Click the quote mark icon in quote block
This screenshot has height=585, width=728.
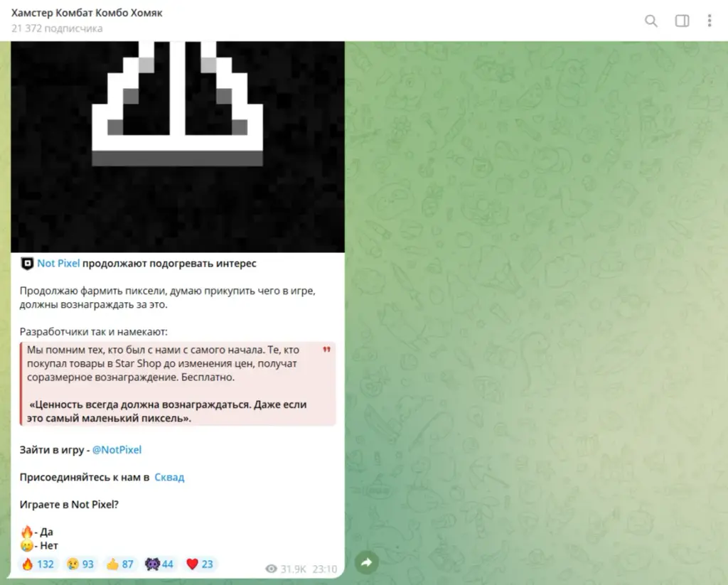[x=327, y=350]
